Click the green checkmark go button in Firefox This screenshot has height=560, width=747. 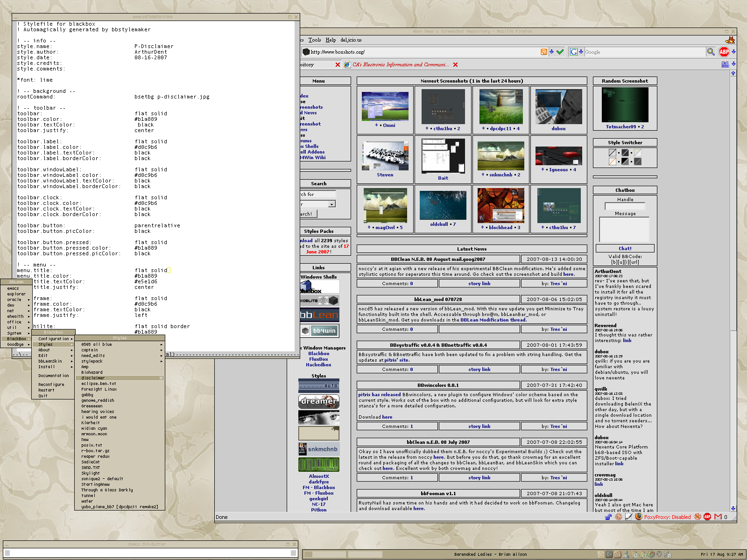560,52
